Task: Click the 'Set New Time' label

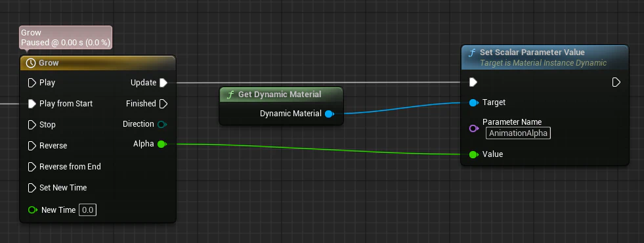Action: click(x=63, y=187)
